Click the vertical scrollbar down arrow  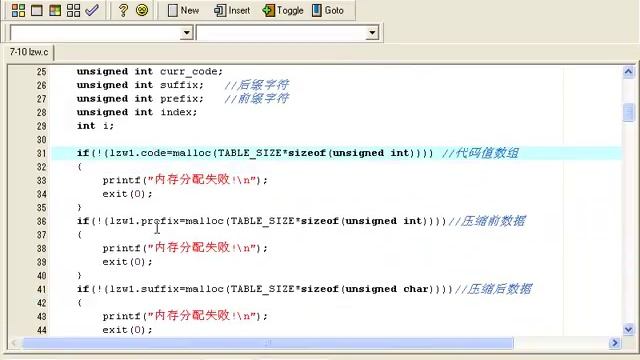click(628, 329)
